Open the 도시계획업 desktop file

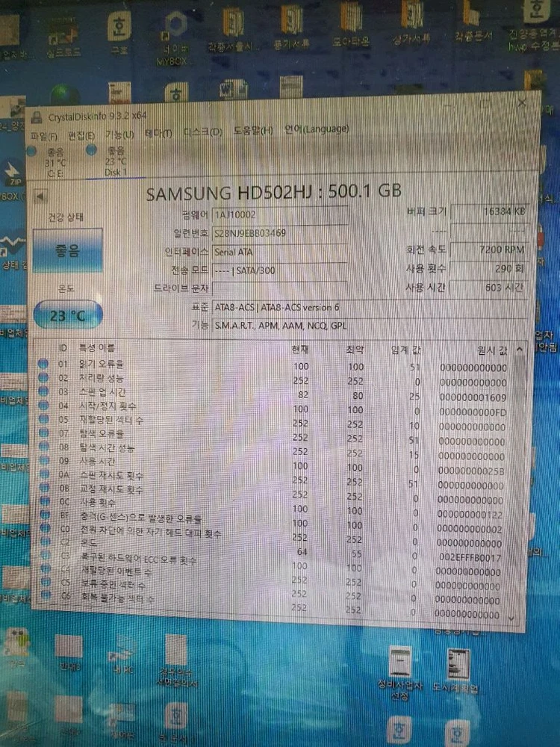(x=455, y=669)
